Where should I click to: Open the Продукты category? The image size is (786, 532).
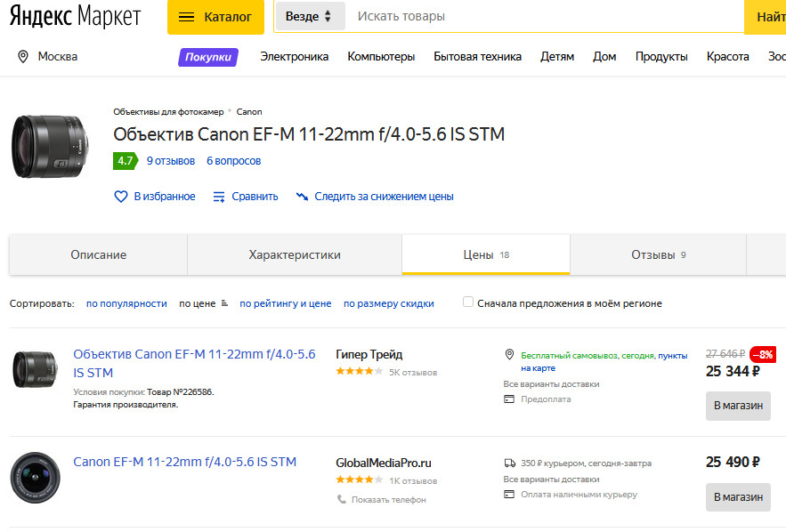[661, 57]
